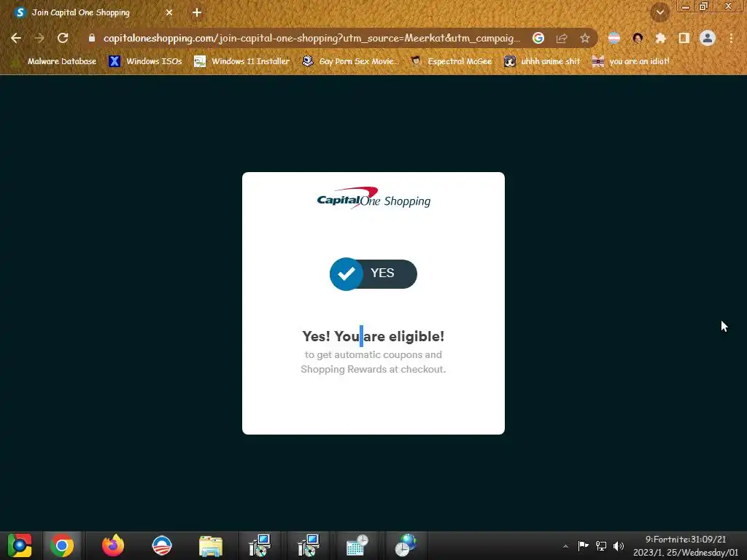This screenshot has width=747, height=560.
Task: Open the Start menu Chrome-styled button
Action: tap(20, 545)
